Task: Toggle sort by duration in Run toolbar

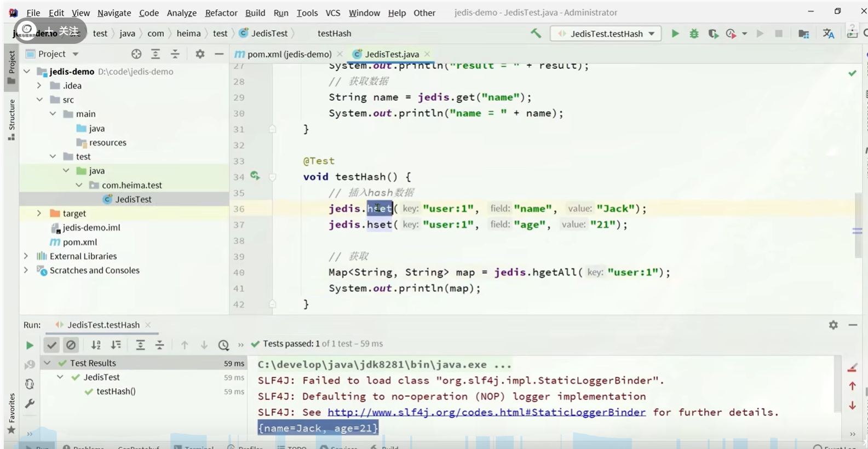Action: (116, 345)
